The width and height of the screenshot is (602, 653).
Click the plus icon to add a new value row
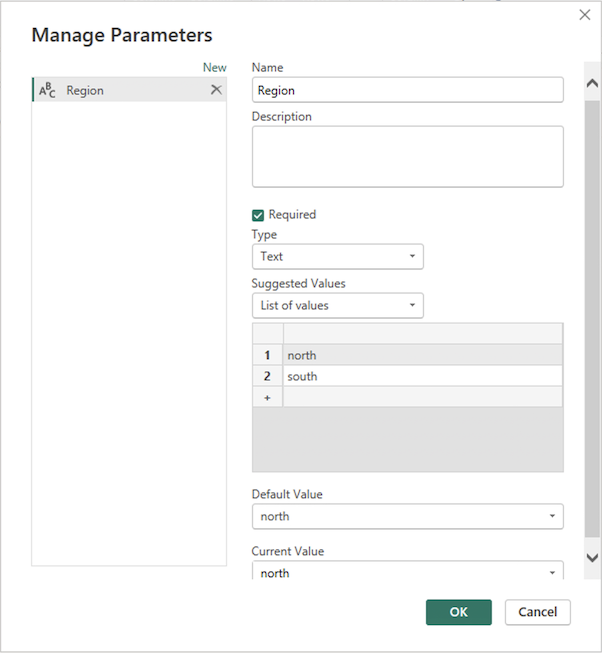click(x=267, y=397)
